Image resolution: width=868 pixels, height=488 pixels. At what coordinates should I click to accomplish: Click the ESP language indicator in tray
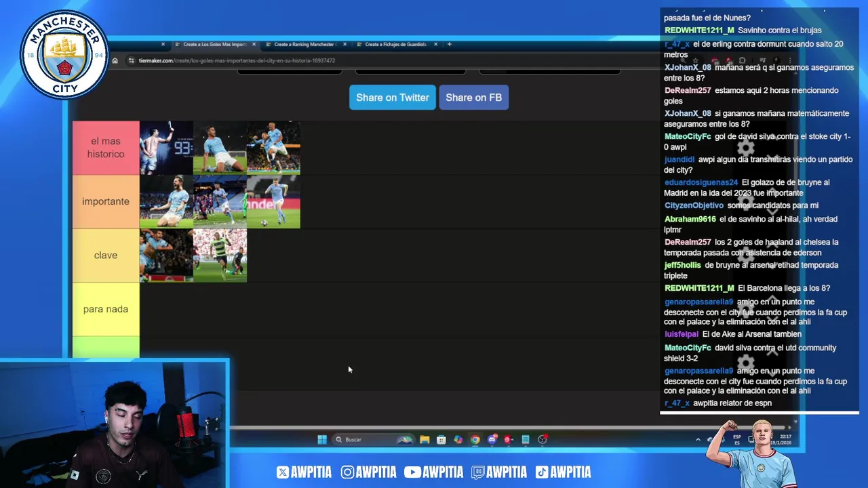point(737,439)
